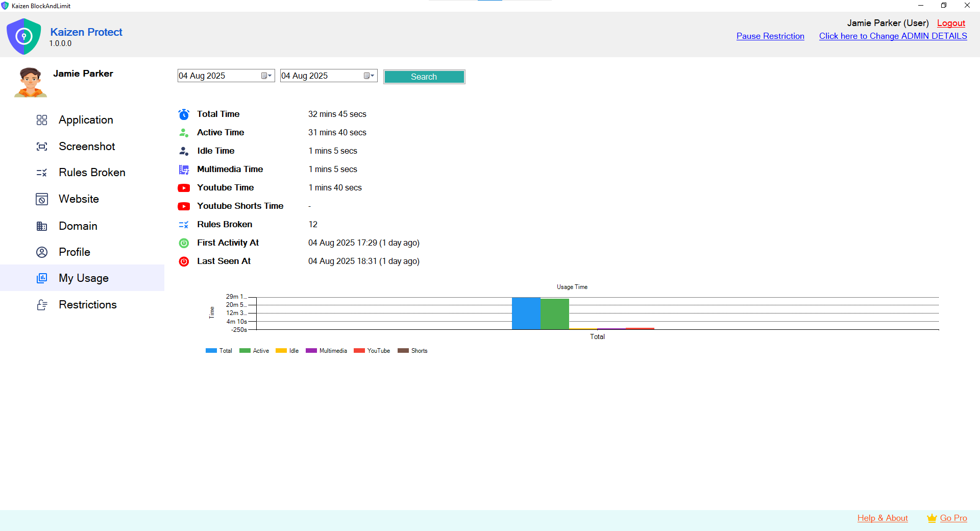Click the Rules Broken stat row icon
The height and width of the screenshot is (531, 980).
(x=184, y=225)
